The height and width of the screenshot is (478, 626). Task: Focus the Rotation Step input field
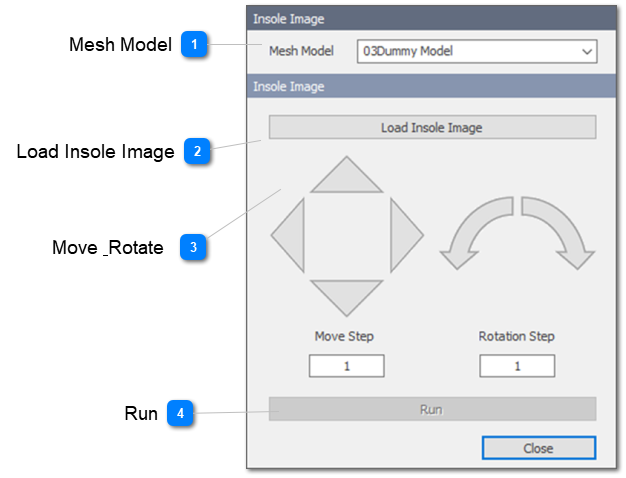pos(517,366)
